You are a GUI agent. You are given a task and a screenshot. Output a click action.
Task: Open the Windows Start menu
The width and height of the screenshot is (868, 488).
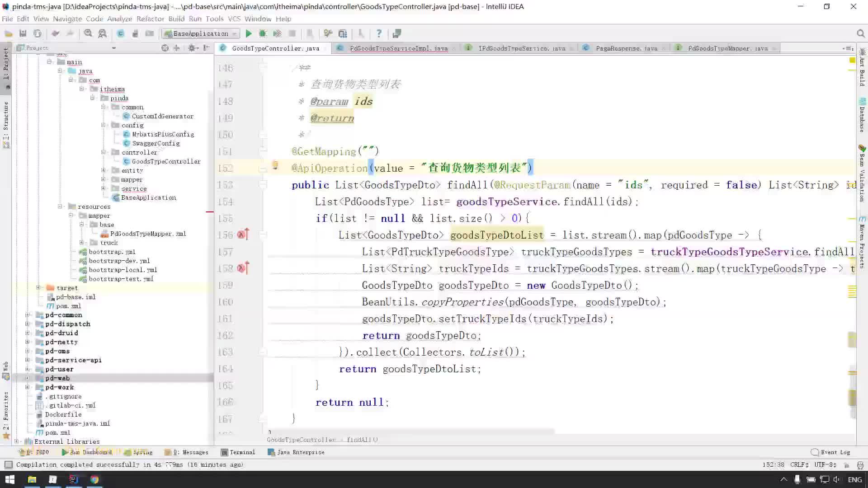[10, 479]
